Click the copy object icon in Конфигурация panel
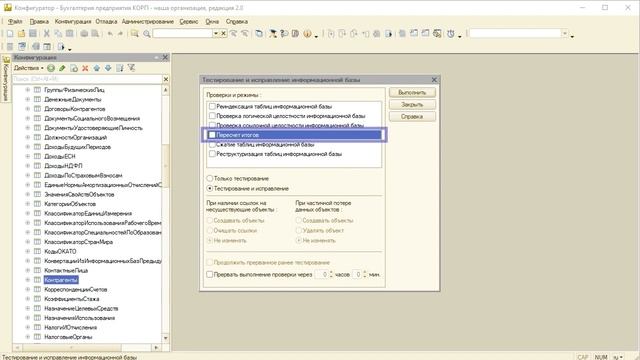 (74, 68)
